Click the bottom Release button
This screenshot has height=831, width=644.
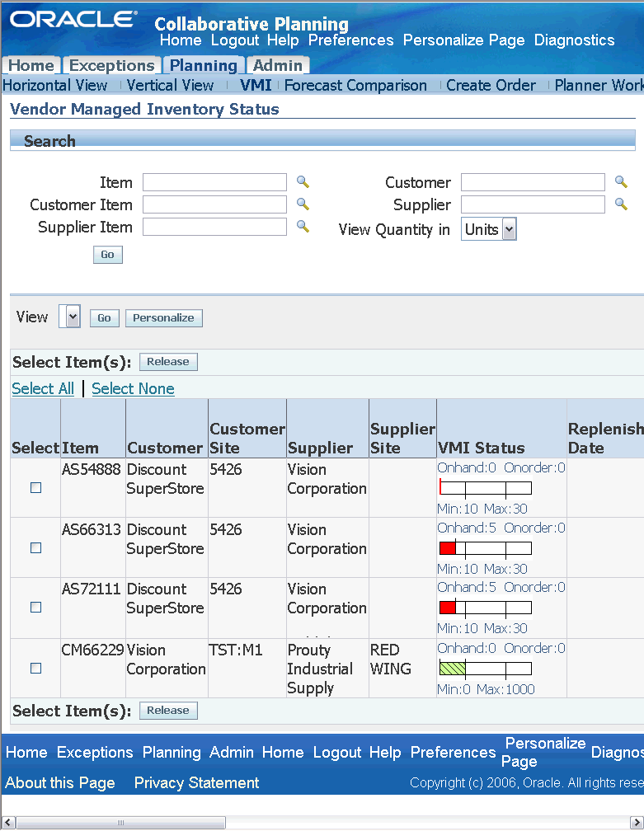[168, 711]
